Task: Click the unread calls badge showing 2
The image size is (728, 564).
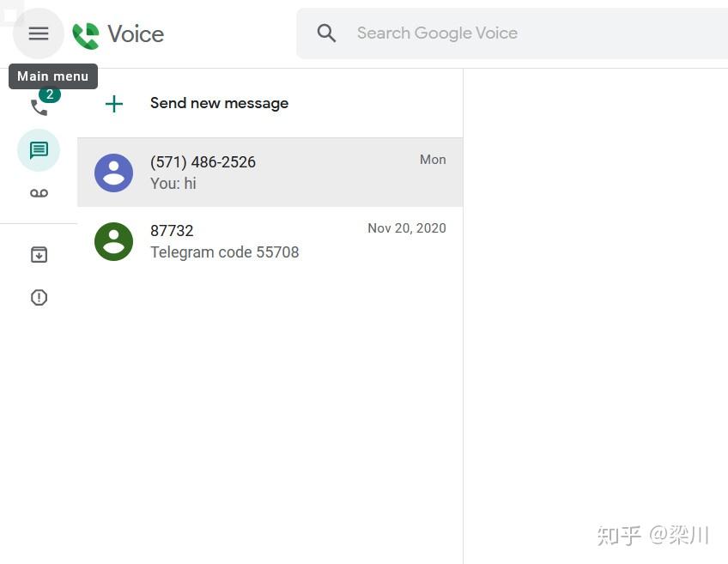Action: (x=50, y=94)
